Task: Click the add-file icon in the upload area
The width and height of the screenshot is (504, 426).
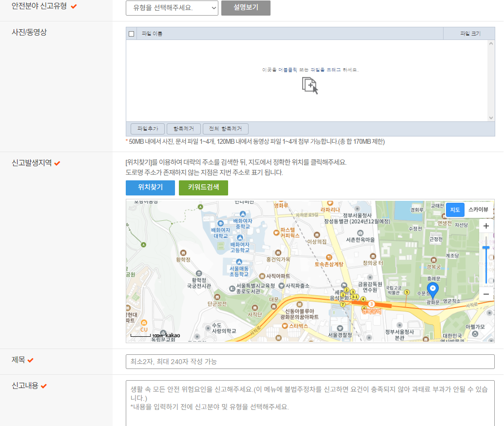Action: click(x=310, y=84)
